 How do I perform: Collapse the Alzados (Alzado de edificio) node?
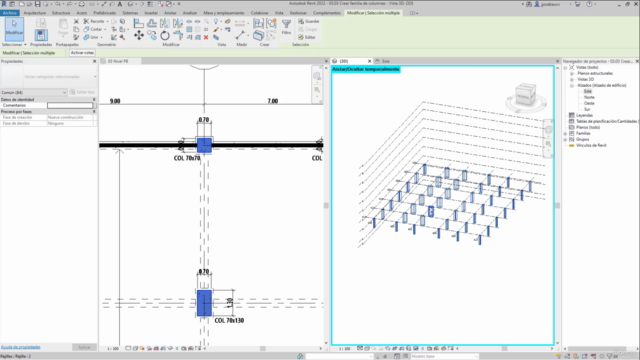(x=572, y=86)
